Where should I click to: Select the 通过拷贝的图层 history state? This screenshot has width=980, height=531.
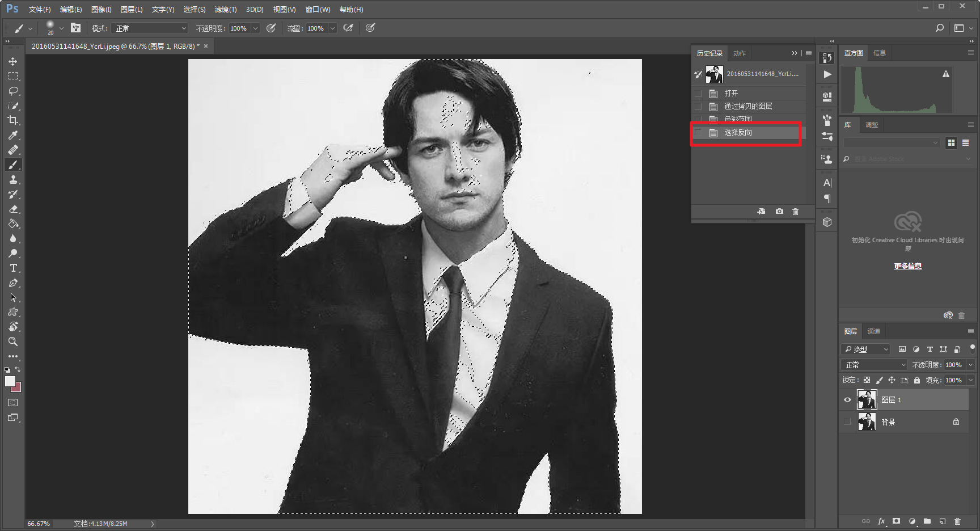[x=748, y=106]
